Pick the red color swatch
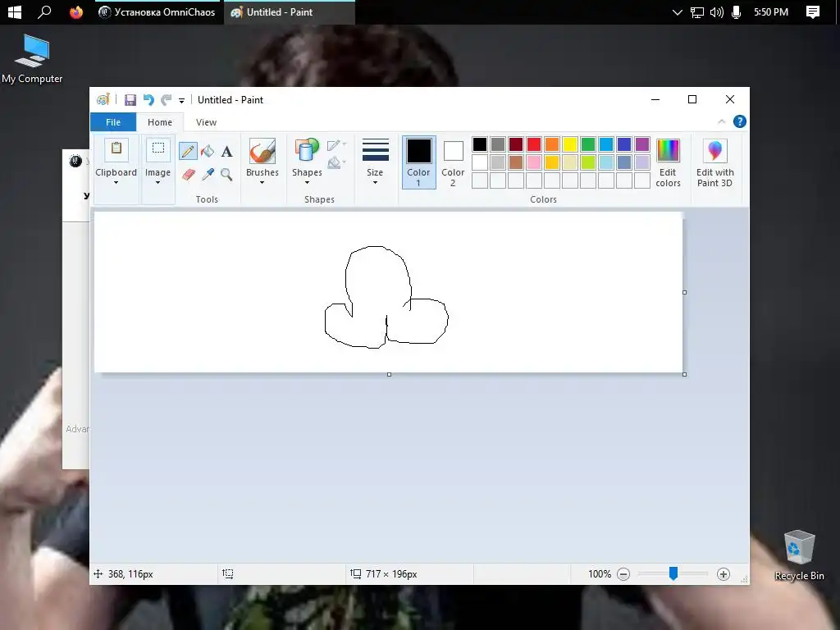The image size is (840, 630). (533, 144)
